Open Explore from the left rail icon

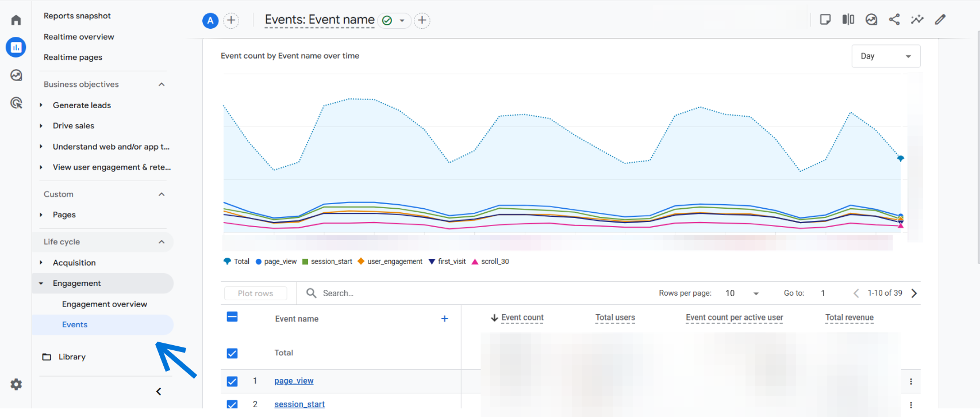(16, 75)
